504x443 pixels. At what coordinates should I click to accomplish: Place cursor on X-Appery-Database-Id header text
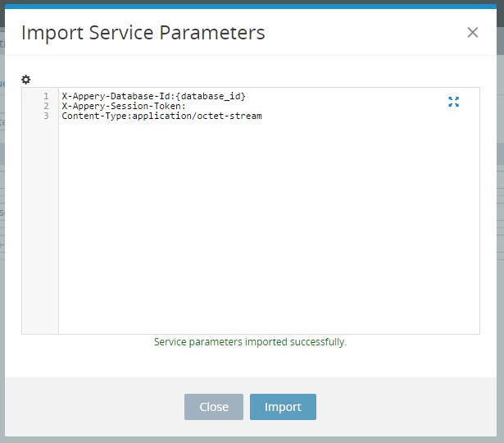(x=116, y=96)
